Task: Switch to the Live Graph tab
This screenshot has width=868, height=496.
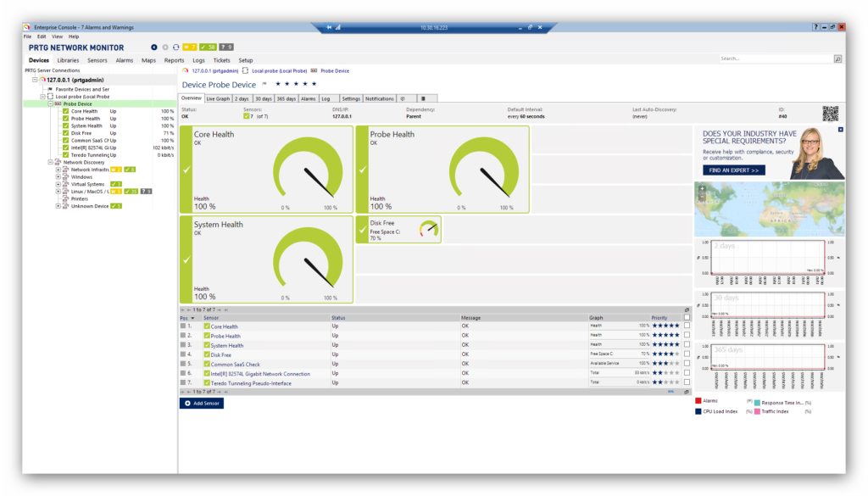Action: (x=218, y=99)
